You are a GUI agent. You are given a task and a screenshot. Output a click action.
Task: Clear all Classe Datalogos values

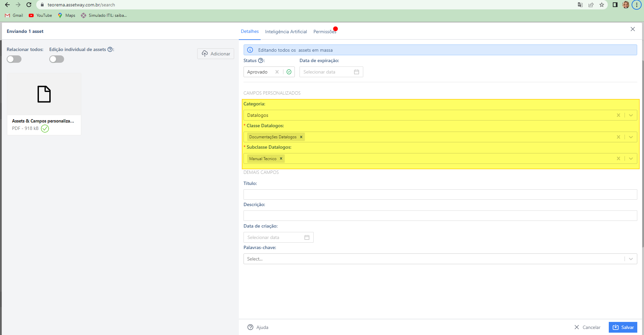click(x=619, y=137)
